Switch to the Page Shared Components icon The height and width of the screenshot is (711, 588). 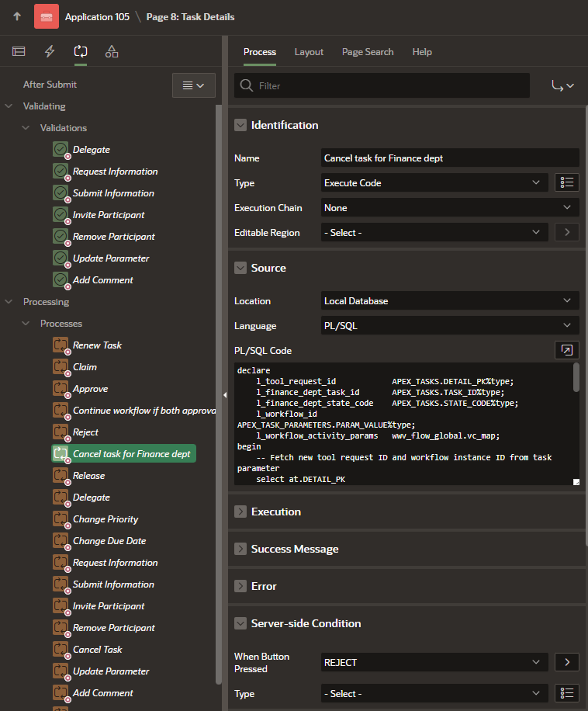click(112, 51)
